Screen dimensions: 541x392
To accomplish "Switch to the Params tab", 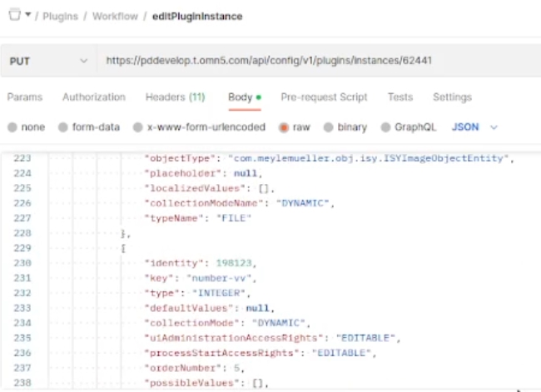I will (24, 97).
